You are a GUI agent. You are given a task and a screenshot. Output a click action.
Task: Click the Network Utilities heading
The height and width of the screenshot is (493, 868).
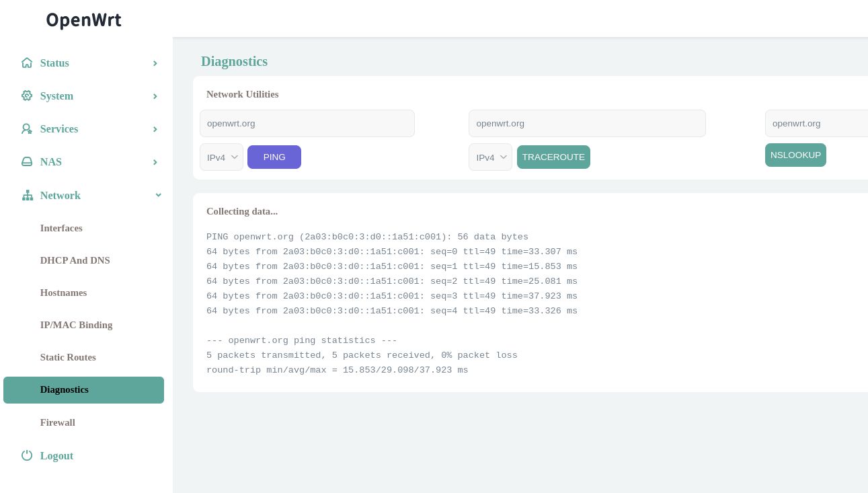tap(242, 94)
